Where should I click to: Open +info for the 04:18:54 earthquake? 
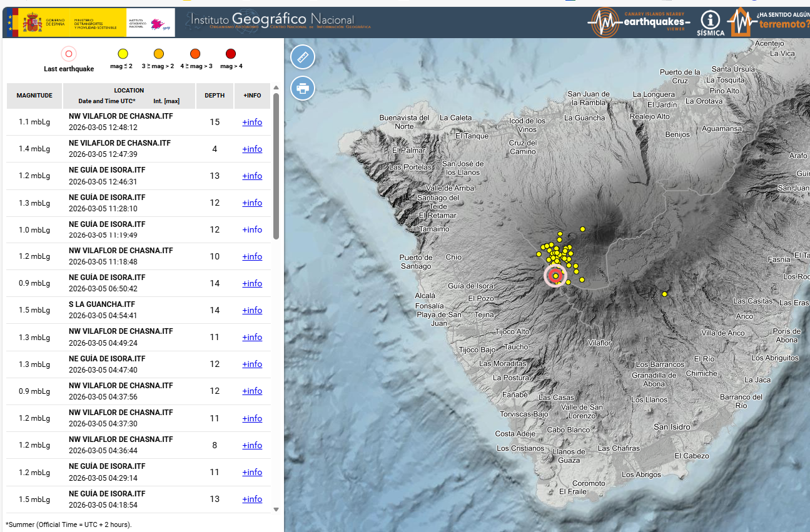tap(252, 499)
